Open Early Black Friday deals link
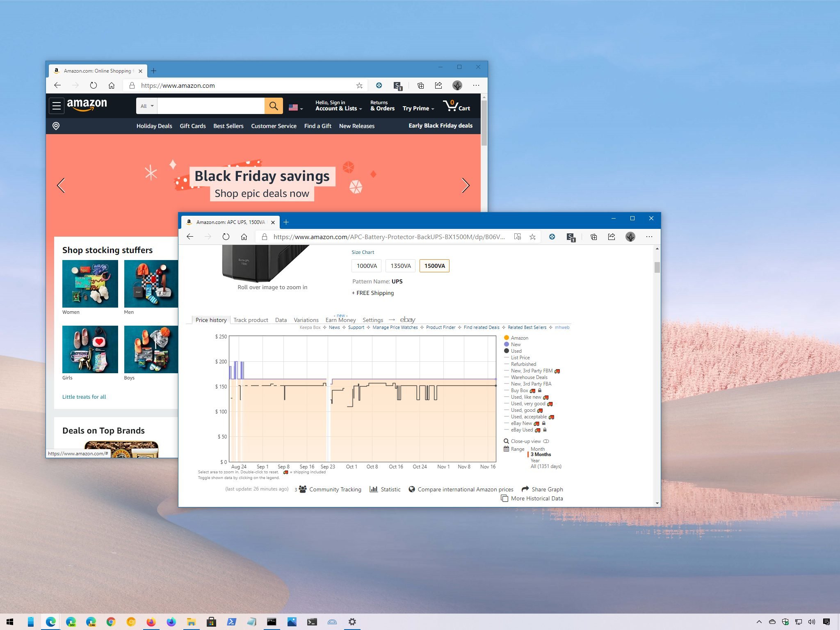The image size is (840, 630). click(x=441, y=126)
